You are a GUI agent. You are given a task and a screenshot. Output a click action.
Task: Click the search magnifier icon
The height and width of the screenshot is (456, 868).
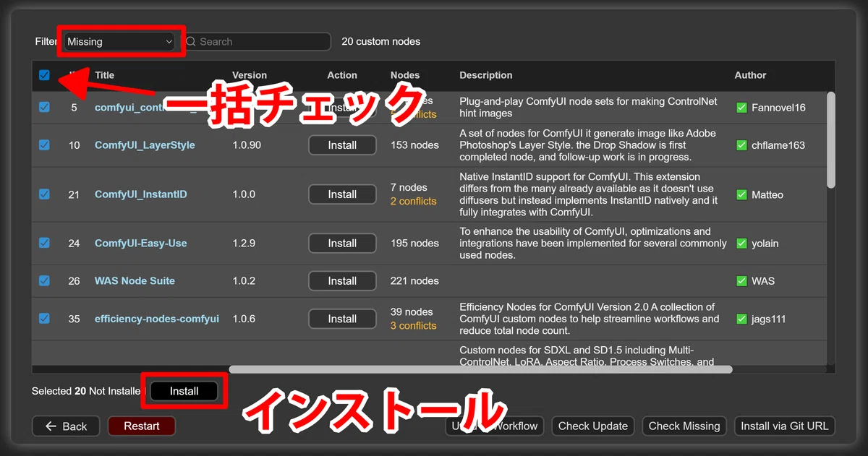[x=191, y=42]
